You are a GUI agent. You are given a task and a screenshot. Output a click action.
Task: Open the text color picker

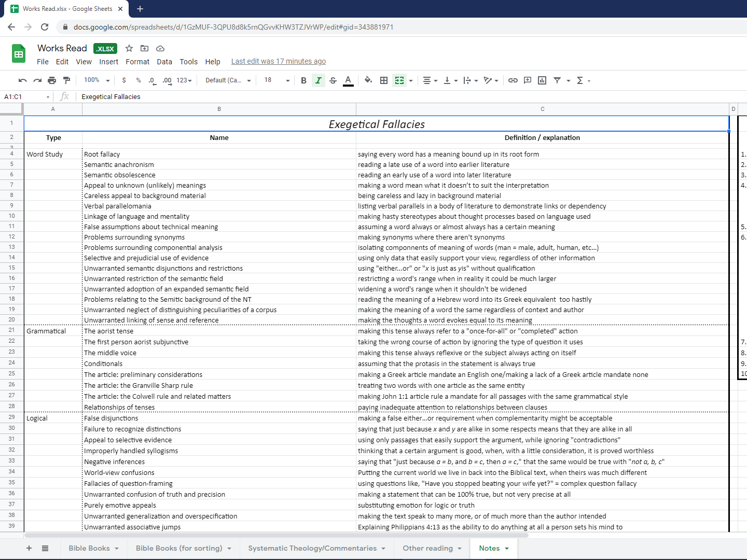tap(348, 80)
